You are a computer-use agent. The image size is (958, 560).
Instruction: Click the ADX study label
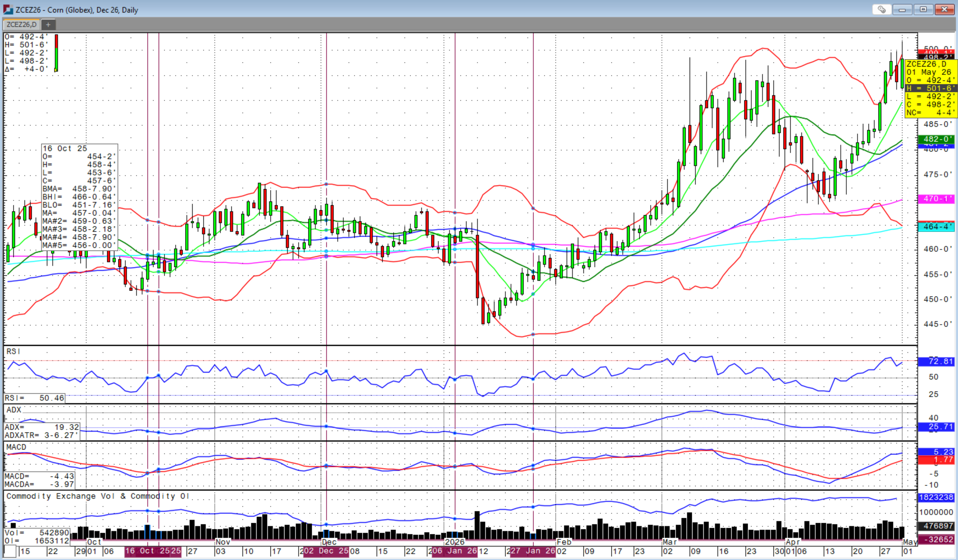click(14, 410)
